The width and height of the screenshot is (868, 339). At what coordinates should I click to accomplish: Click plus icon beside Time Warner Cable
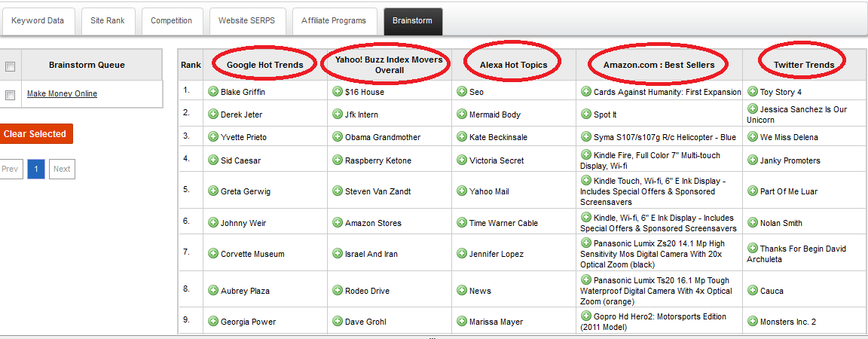(x=462, y=223)
